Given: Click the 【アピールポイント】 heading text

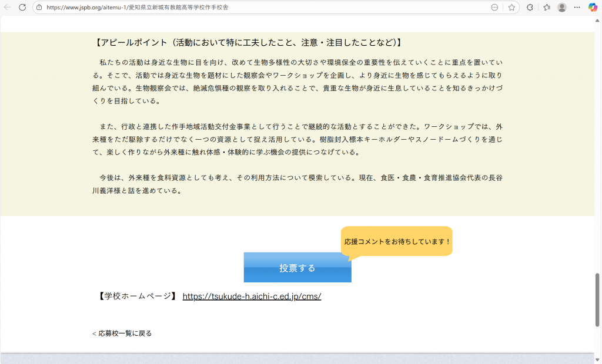Looking at the screenshot, I should pos(248,43).
